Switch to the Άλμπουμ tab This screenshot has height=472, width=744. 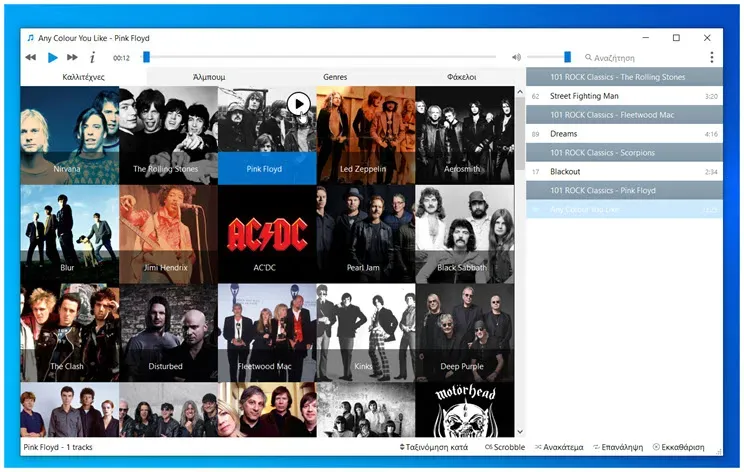pyautogui.click(x=209, y=77)
